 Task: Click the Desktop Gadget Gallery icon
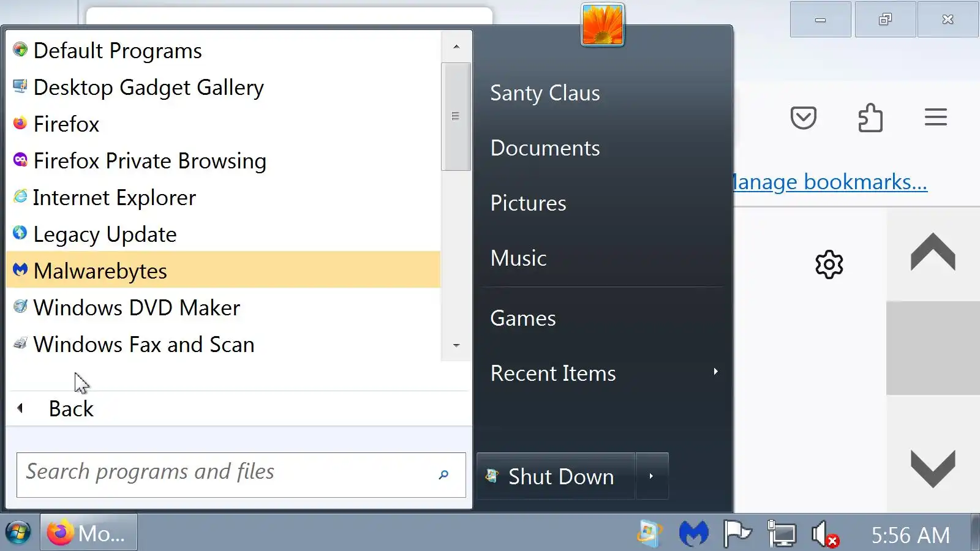point(20,86)
